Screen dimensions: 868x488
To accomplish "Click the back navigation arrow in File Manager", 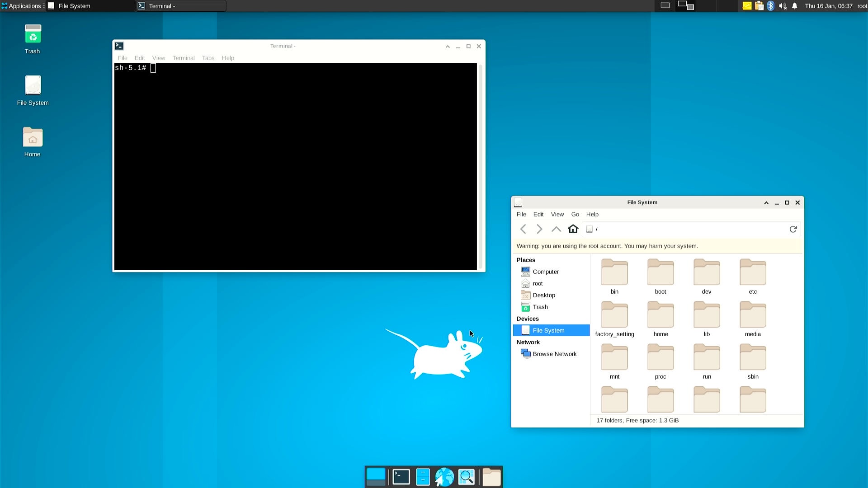I will 523,229.
